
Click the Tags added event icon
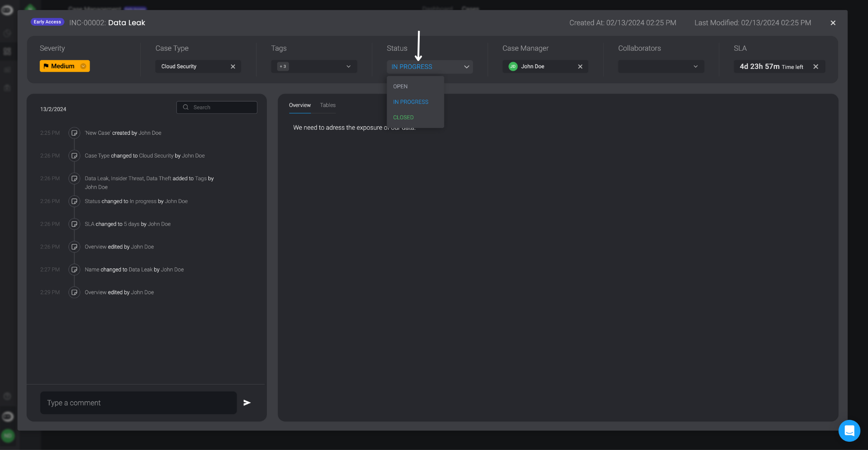74,178
